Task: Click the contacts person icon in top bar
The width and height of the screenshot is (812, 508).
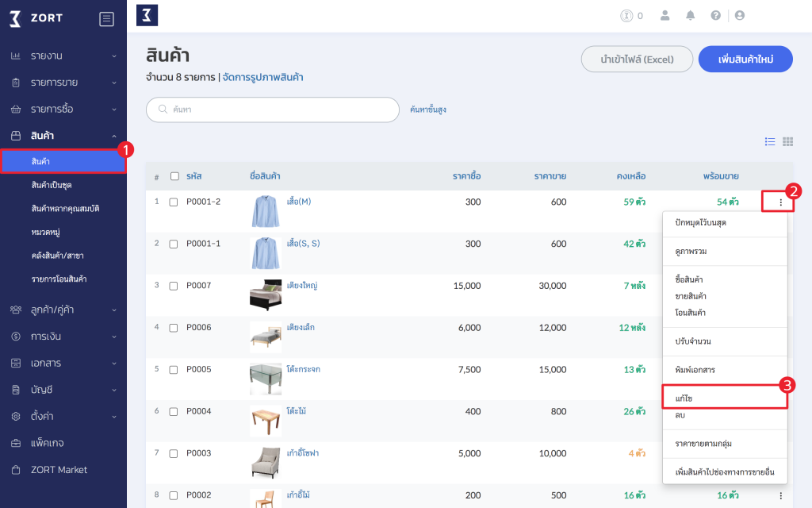Action: (665, 15)
